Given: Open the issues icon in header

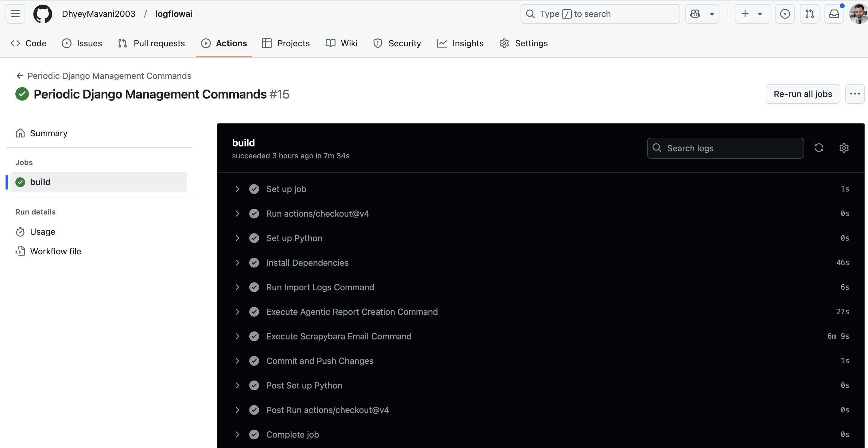Looking at the screenshot, I should (x=785, y=14).
